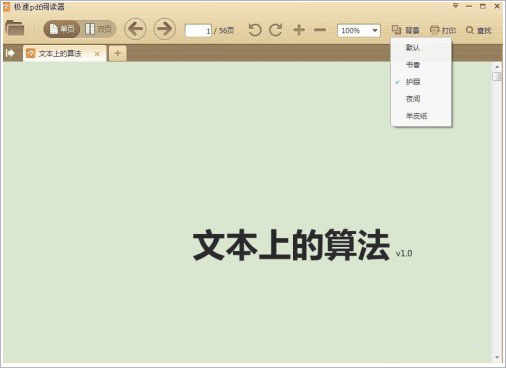Open a file with the folder icon
The width and height of the screenshot is (506, 368).
(15, 28)
